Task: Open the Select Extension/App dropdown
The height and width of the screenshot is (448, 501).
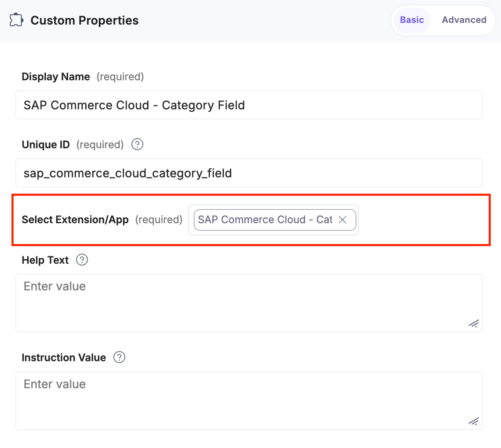Action: coord(273,220)
